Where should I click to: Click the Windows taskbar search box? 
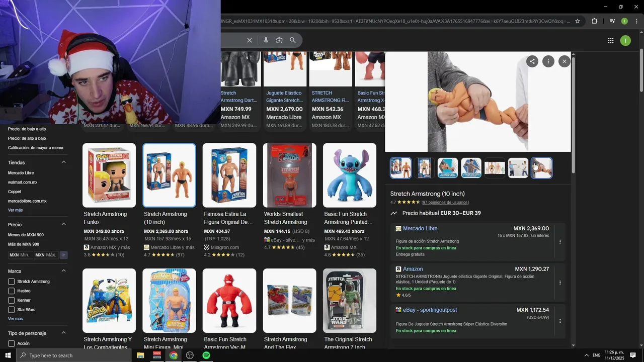[x=73, y=355]
